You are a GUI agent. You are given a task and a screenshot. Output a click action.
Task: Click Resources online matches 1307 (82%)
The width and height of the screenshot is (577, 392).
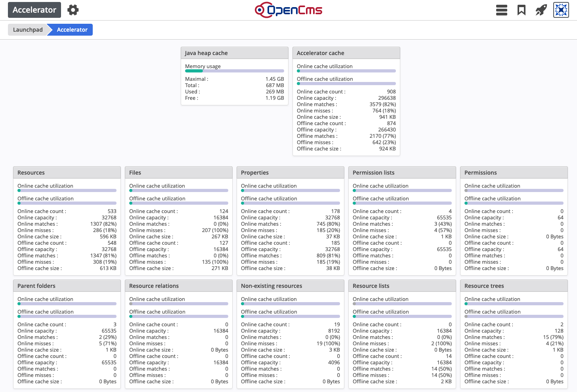[x=103, y=224]
